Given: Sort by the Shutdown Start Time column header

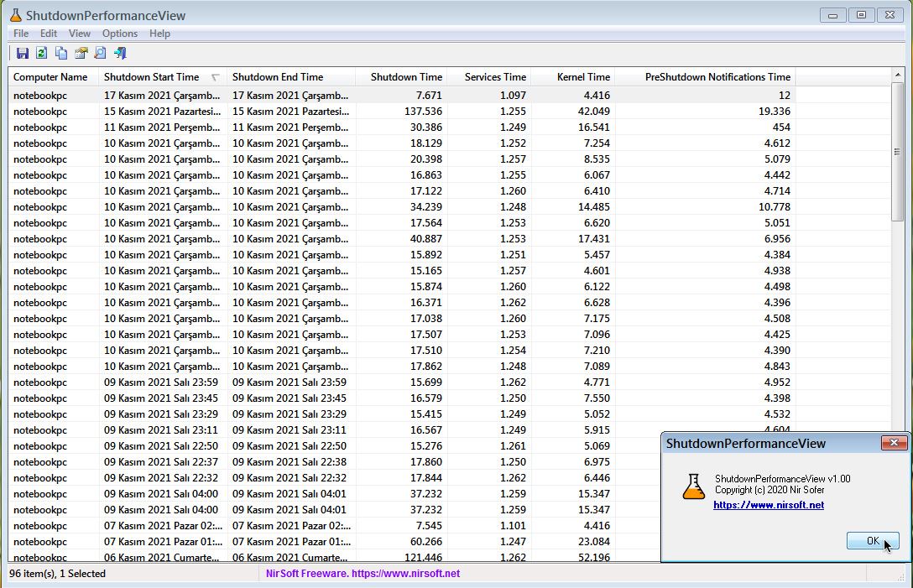Looking at the screenshot, I should [163, 77].
